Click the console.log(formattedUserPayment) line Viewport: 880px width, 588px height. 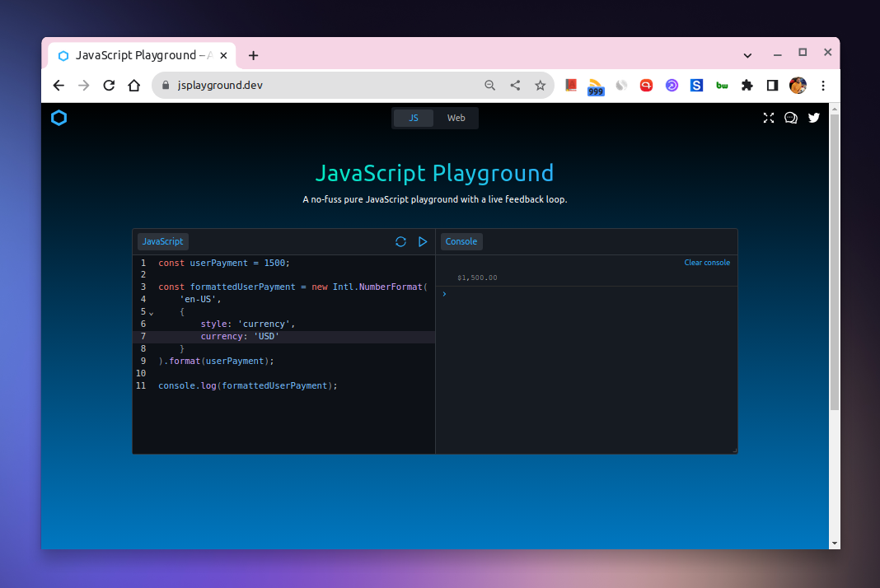247,386
